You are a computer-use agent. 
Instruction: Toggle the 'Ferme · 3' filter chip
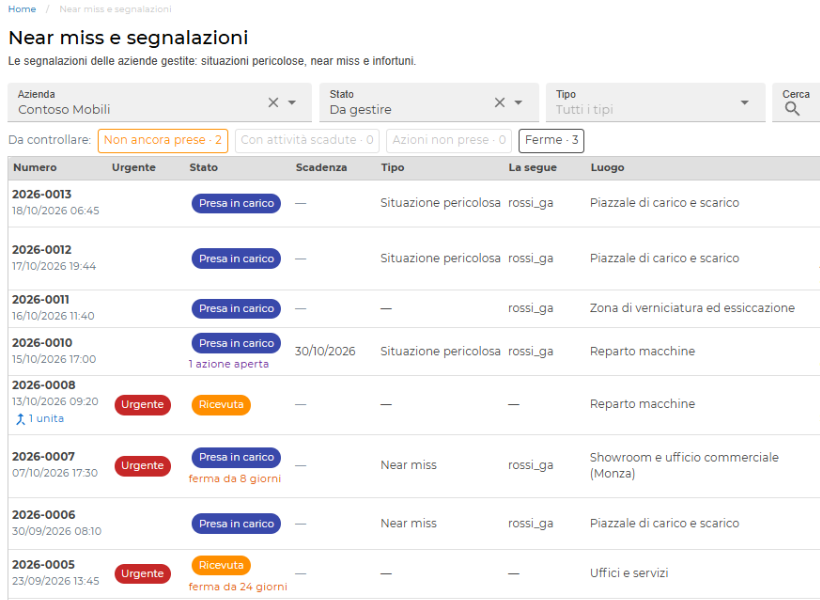(551, 140)
